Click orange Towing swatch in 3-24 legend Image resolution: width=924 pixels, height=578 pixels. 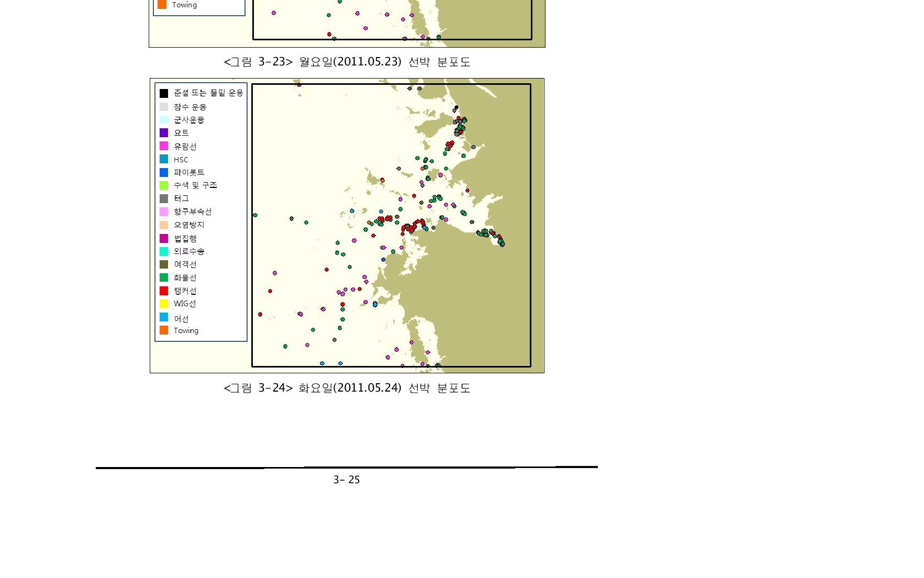(x=164, y=330)
